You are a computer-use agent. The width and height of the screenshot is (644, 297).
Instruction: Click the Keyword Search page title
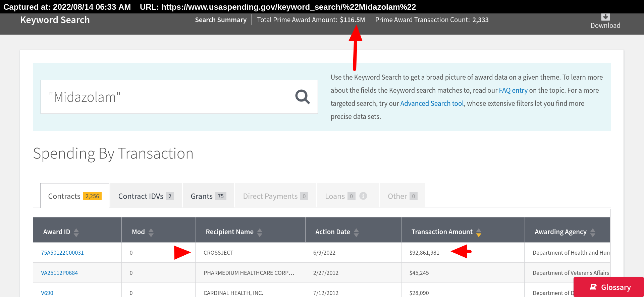tap(55, 20)
